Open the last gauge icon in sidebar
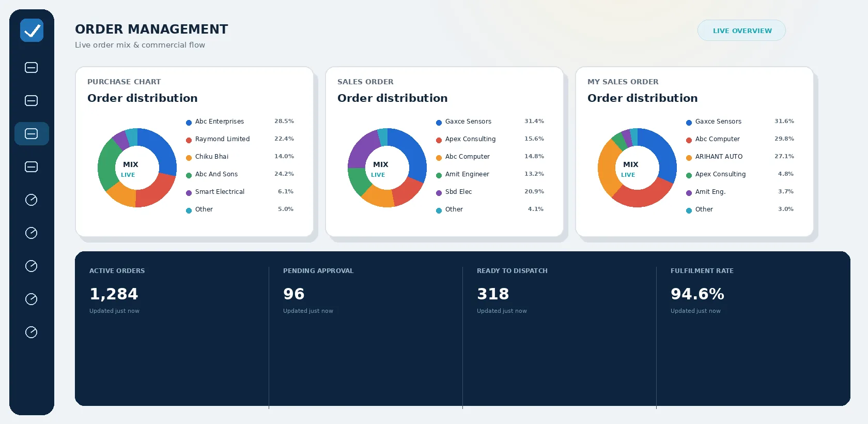The height and width of the screenshot is (424, 868). point(32,332)
